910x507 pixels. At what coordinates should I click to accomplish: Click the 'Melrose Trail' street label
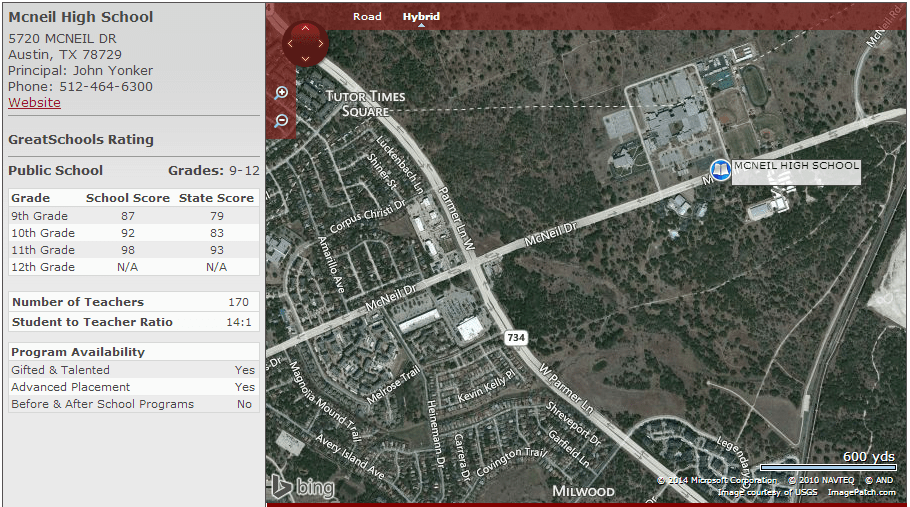[393, 386]
